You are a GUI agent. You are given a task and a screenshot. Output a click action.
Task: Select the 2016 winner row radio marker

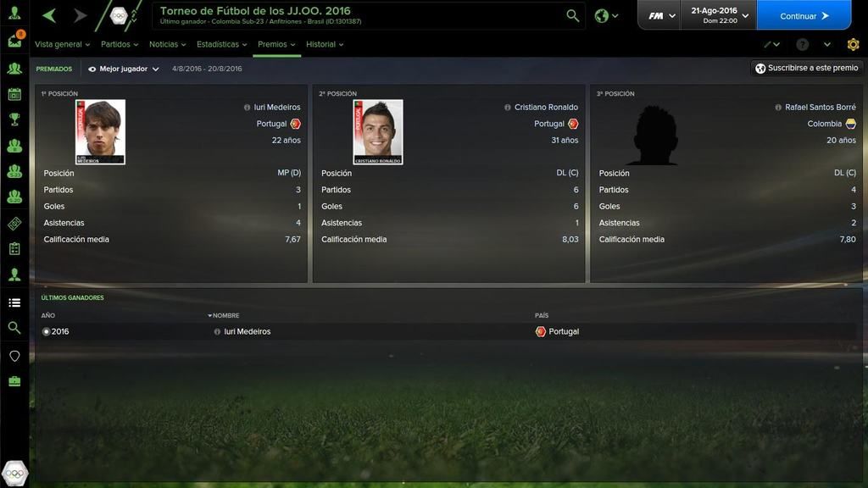point(46,331)
